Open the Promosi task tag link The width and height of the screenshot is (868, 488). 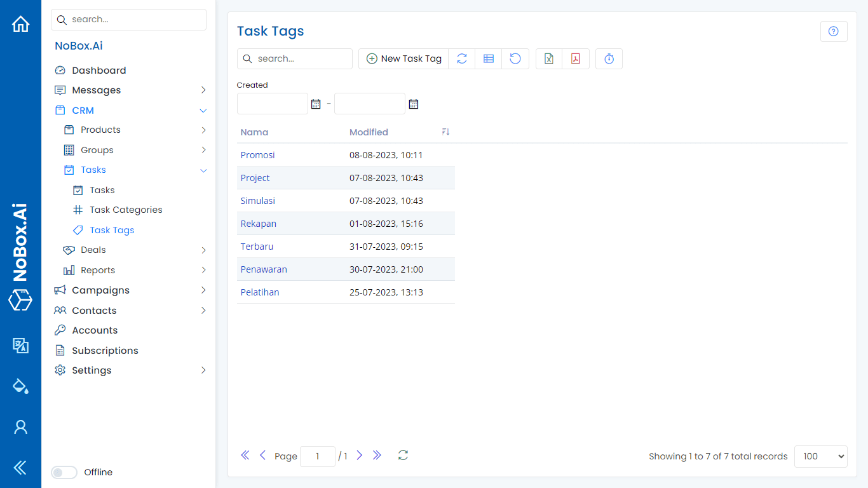[257, 154]
